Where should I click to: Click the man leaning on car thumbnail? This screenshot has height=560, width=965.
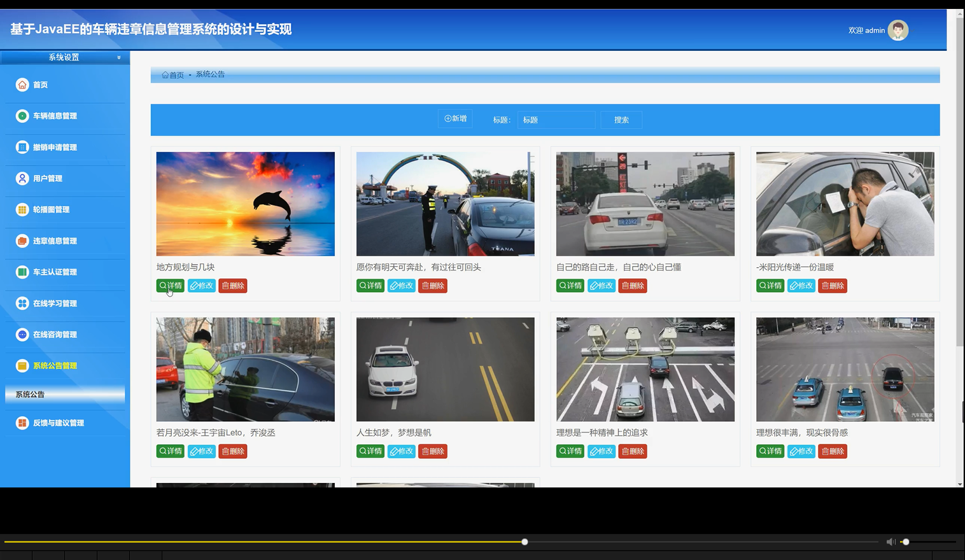pyautogui.click(x=845, y=204)
